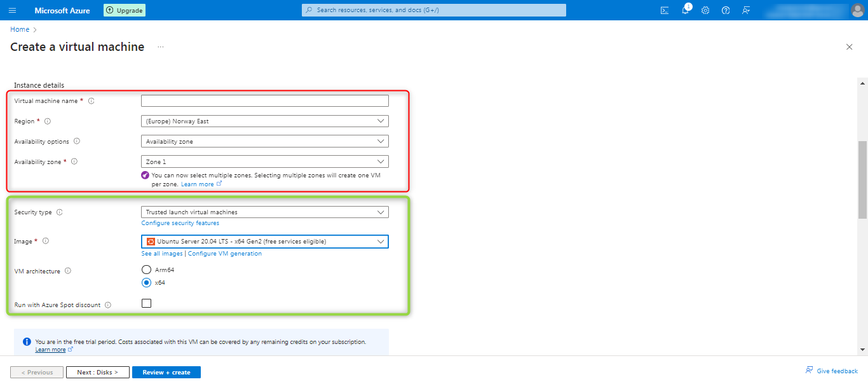Open the Security type dropdown
868x391 pixels.
pos(264,212)
